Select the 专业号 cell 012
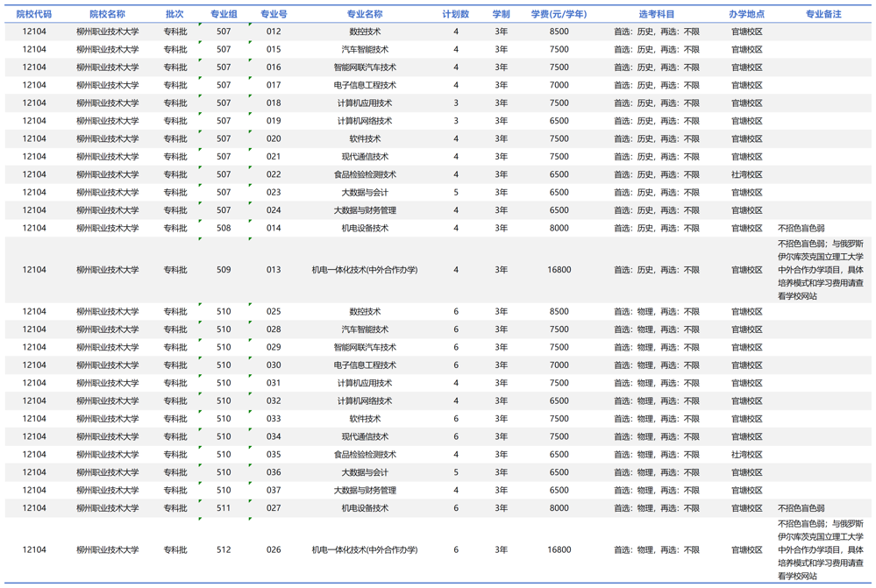This screenshot has width=876, height=588. (274, 32)
